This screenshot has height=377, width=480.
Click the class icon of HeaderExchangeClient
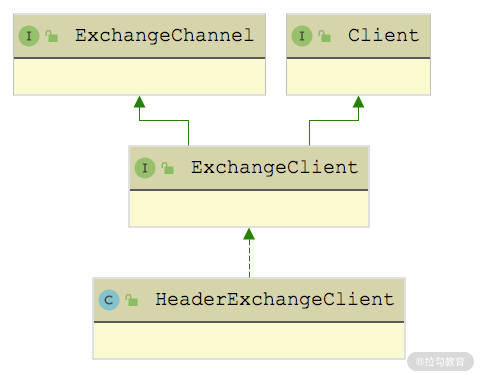[109, 300]
